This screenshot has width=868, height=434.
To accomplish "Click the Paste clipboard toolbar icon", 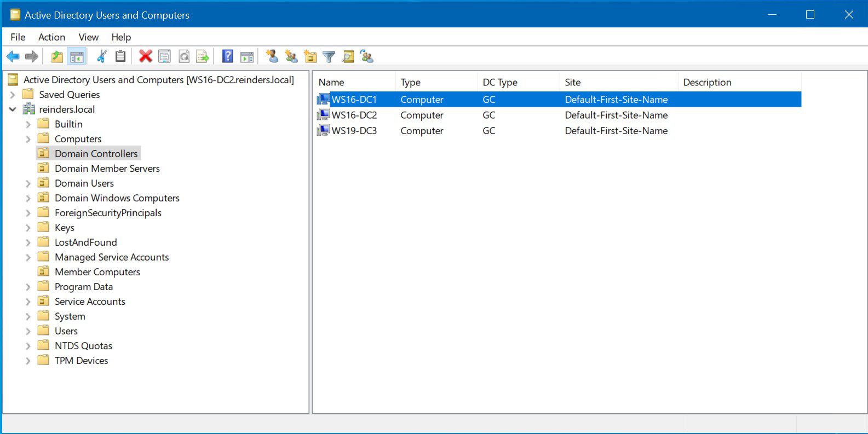I will 120,56.
